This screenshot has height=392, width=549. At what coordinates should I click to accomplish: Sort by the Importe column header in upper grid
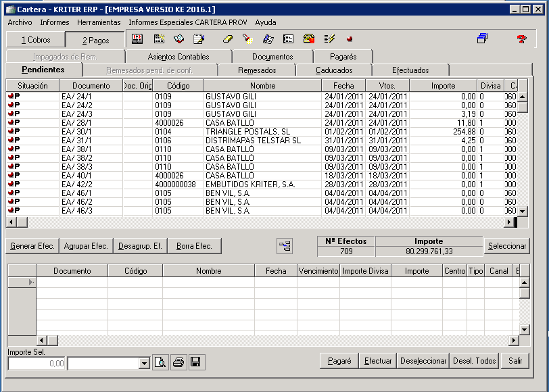tap(444, 86)
